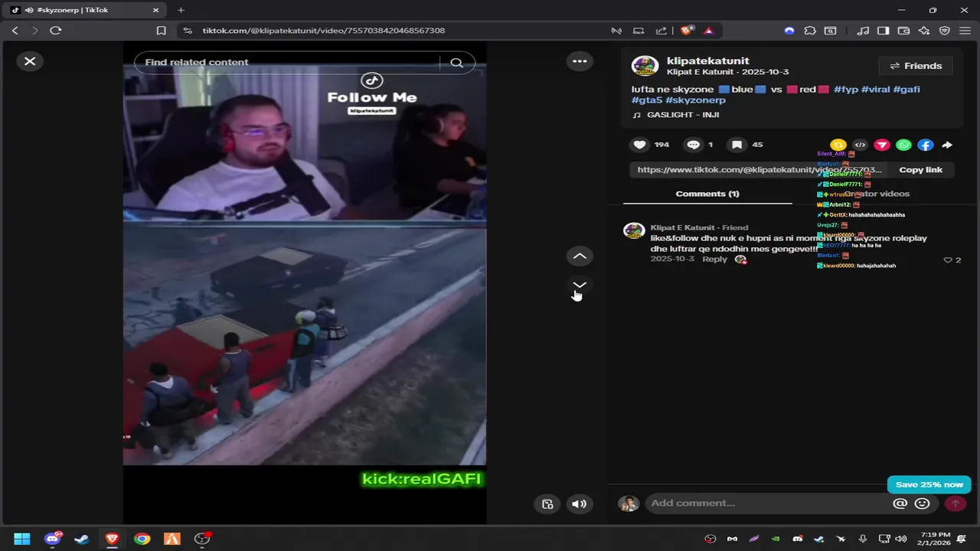Open the Windows Start menu
This screenshot has height=551, width=980.
click(21, 539)
